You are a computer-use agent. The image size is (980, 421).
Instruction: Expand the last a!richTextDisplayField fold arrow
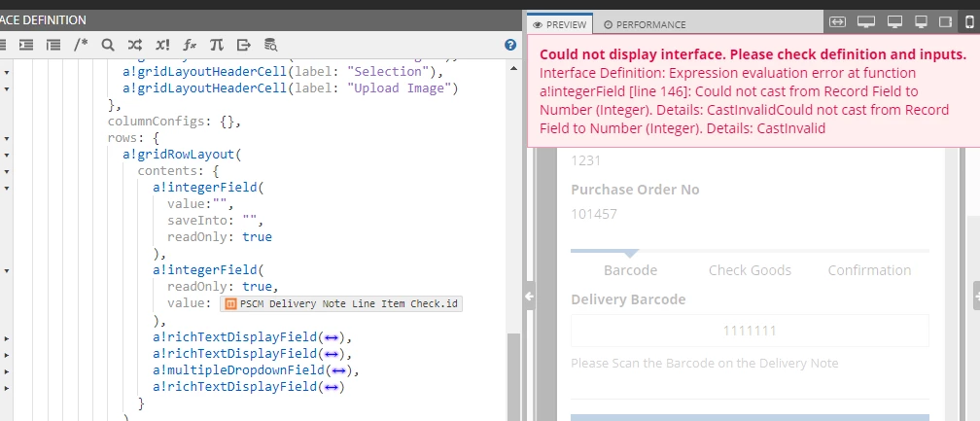pos(7,387)
